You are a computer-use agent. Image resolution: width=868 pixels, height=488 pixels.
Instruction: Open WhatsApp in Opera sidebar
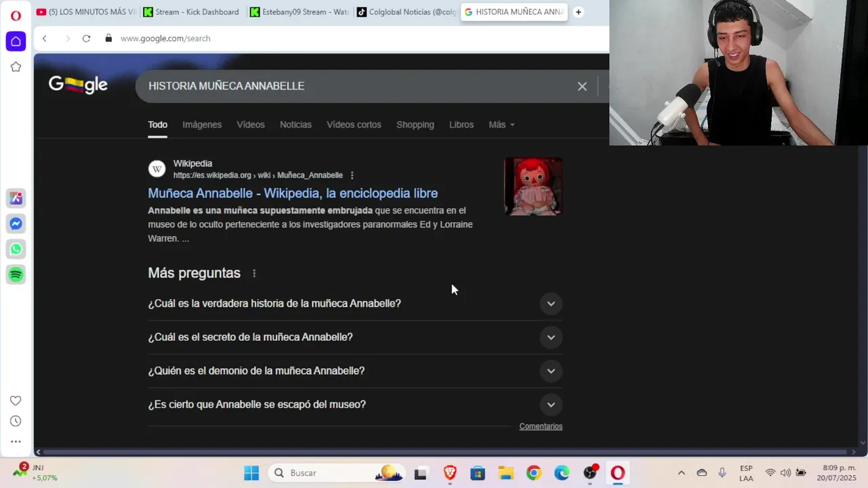16,249
